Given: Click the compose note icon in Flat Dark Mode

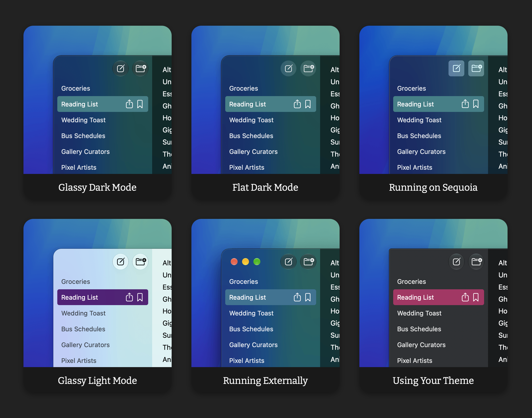Looking at the screenshot, I should 288,68.
